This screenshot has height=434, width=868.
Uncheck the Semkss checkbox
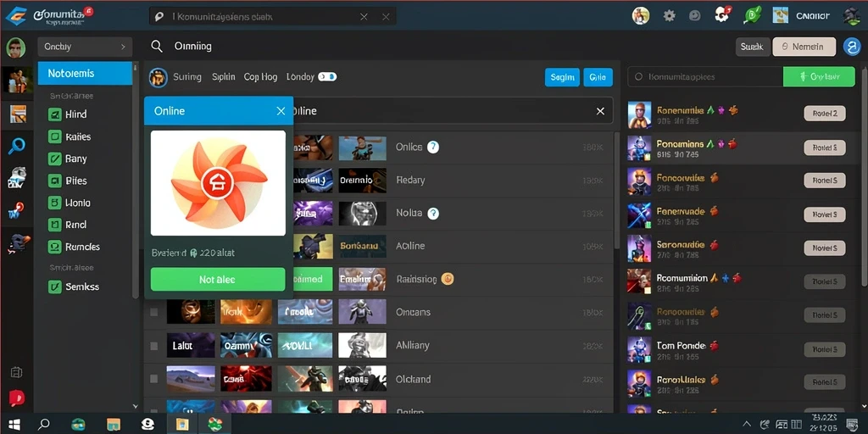coord(55,287)
